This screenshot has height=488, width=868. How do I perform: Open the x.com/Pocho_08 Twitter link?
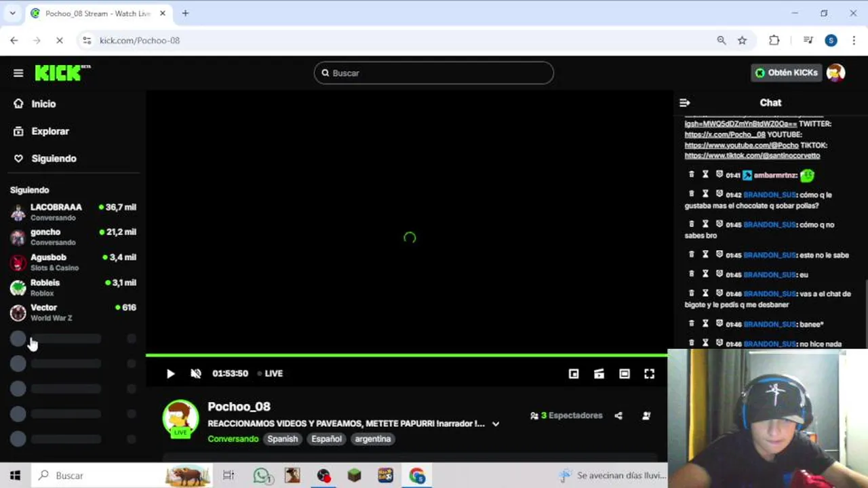coord(725,135)
